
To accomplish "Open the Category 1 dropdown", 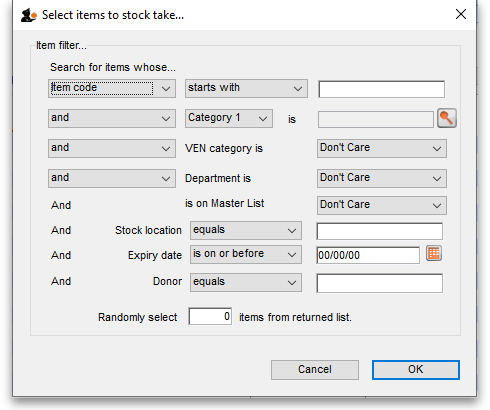I will [x=229, y=118].
